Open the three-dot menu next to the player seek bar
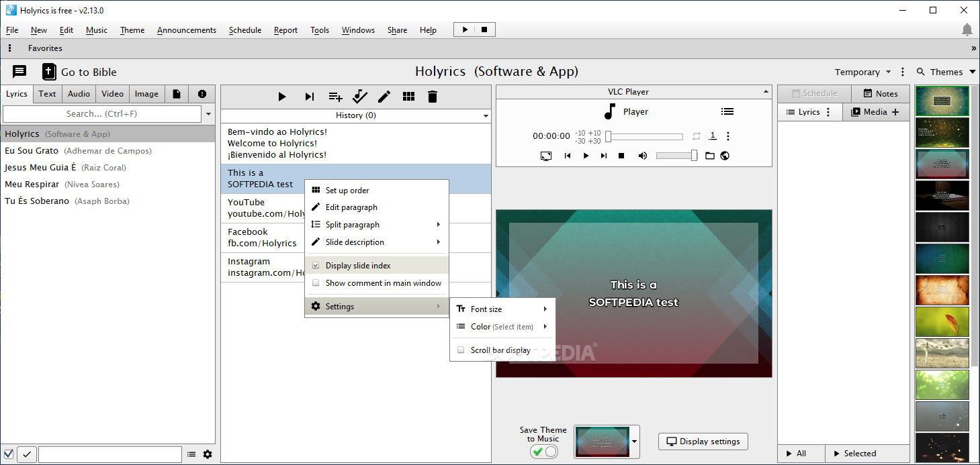 pos(728,136)
